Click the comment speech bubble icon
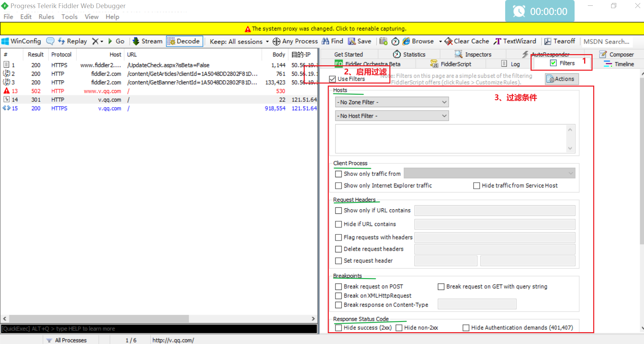 50,41
